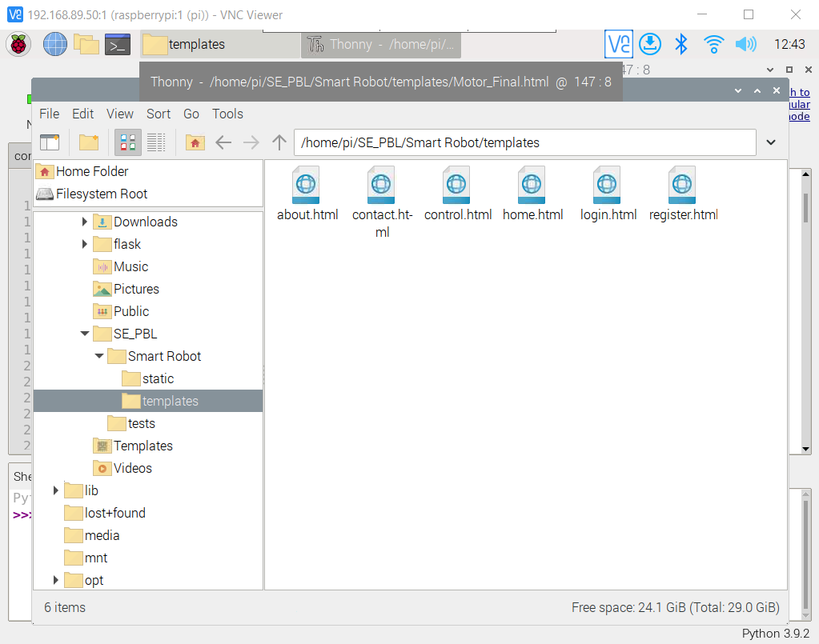This screenshot has width=819, height=644.
Task: Mute the system volume
Action: click(x=745, y=44)
